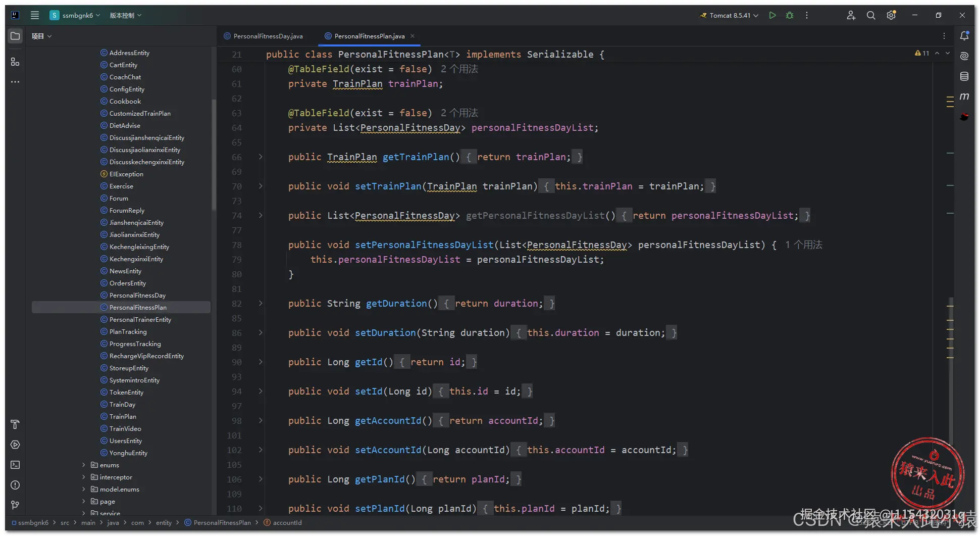Expand the model.enums folder

point(84,489)
